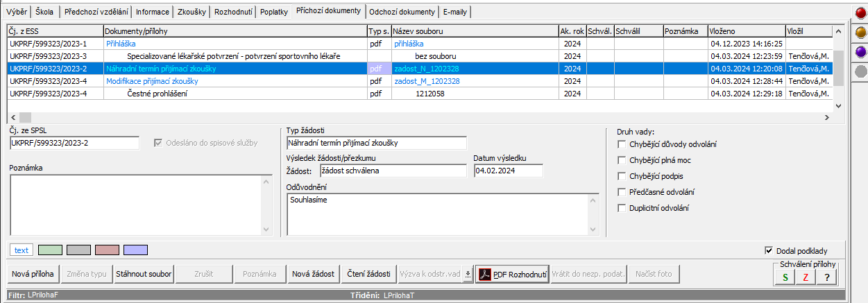The image size is (868, 303).
Task: Open the PDF Rozhodnutí document
Action: 512,274
